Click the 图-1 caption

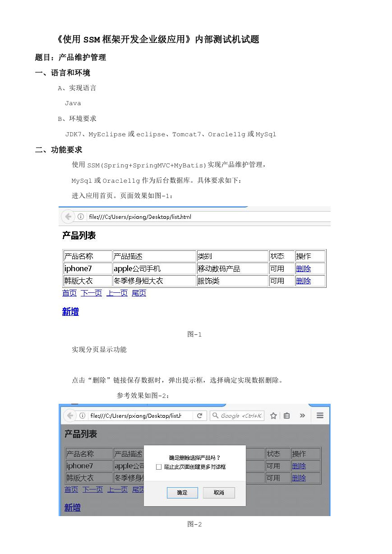[x=194, y=334]
